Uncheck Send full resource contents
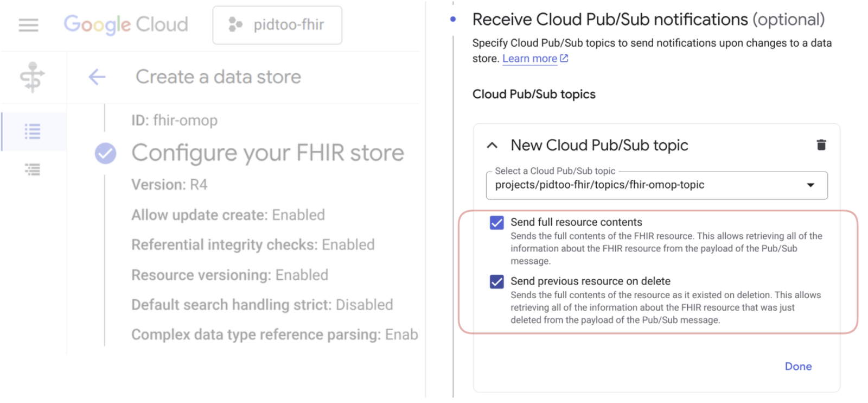The height and width of the screenshot is (403, 868). pyautogui.click(x=496, y=223)
